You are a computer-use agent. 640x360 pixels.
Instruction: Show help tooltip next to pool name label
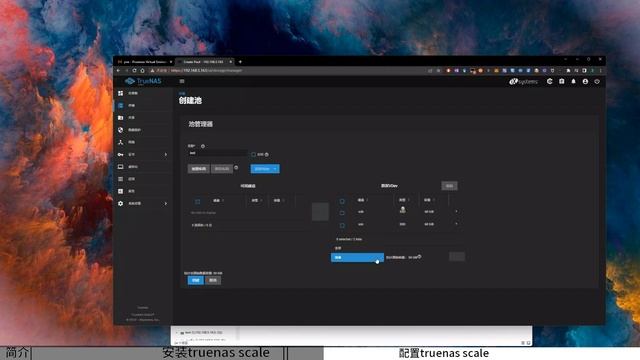coord(203,146)
